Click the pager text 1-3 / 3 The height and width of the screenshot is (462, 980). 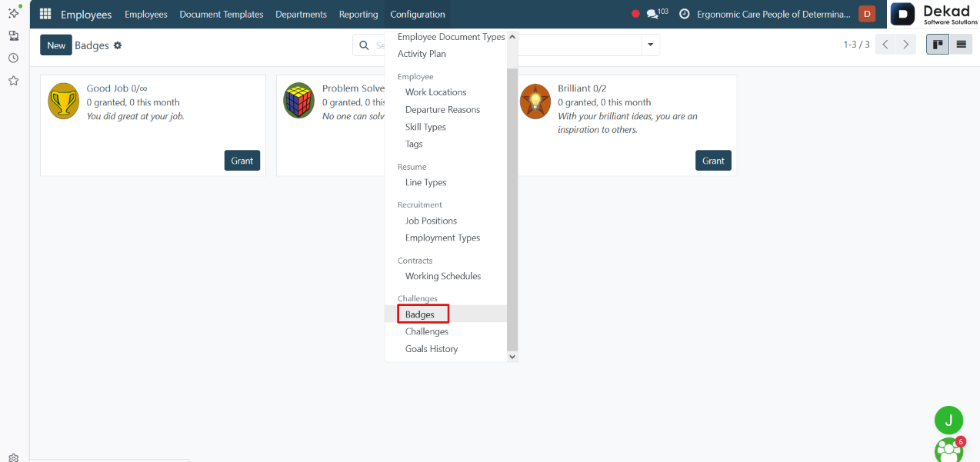[856, 45]
